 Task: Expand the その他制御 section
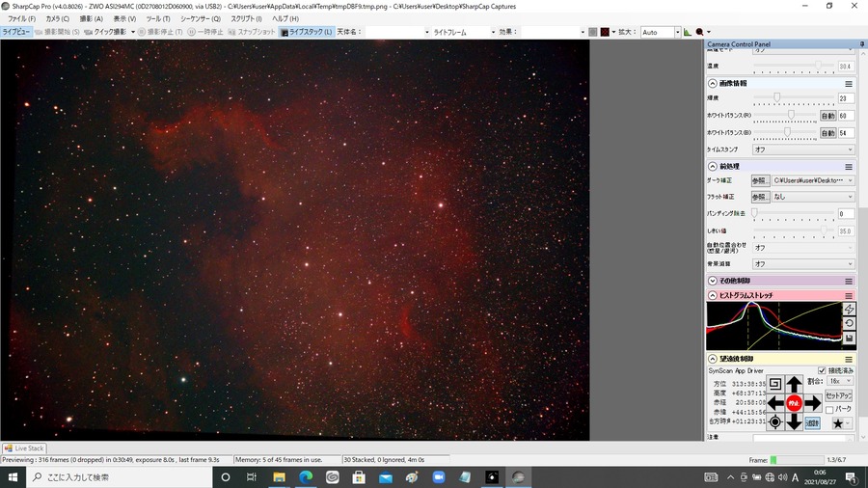[x=713, y=281]
